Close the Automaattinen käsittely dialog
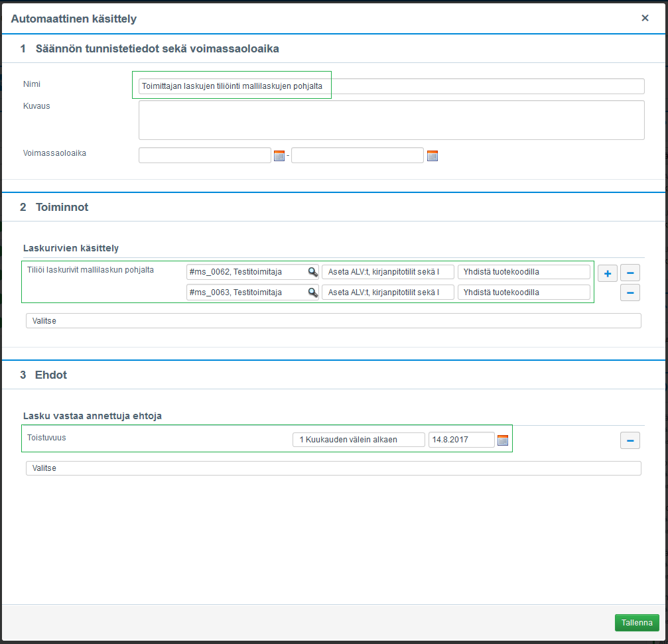This screenshot has height=644, width=668. (645, 19)
